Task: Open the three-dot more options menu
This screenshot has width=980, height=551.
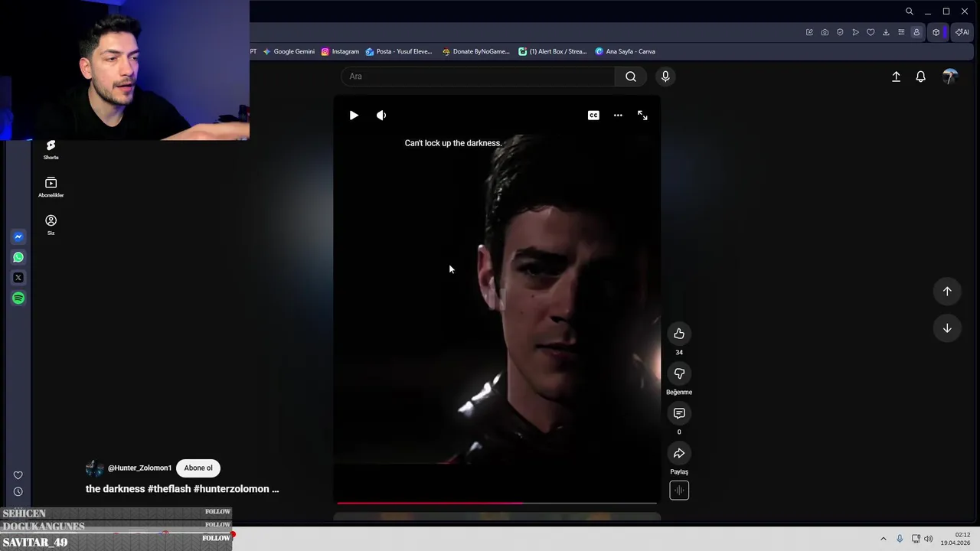Action: pos(618,116)
